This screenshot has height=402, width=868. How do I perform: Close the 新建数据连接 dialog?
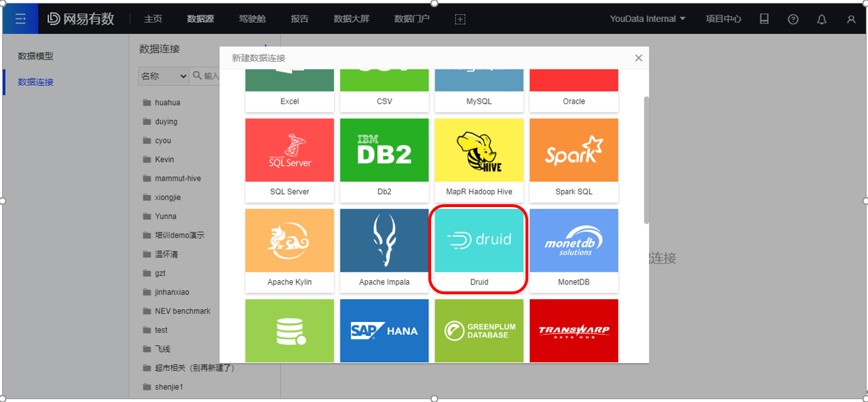pos(638,58)
